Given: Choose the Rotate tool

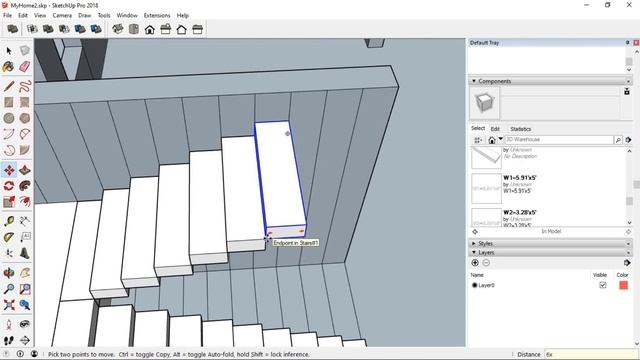Looking at the screenshot, I should (9, 186).
